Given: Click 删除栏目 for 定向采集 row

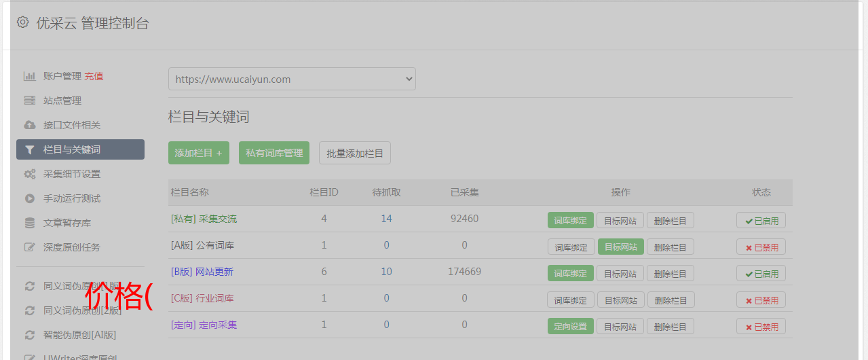Looking at the screenshot, I should (x=671, y=326).
